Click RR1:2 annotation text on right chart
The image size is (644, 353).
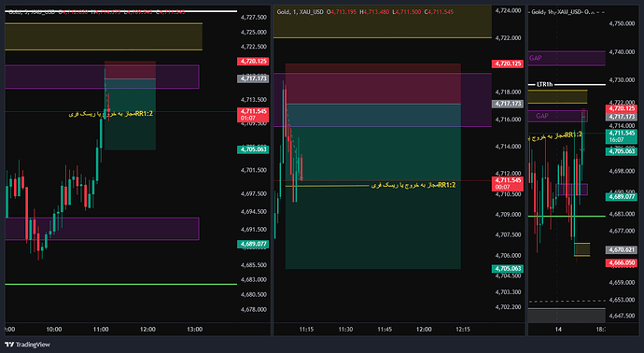point(555,135)
